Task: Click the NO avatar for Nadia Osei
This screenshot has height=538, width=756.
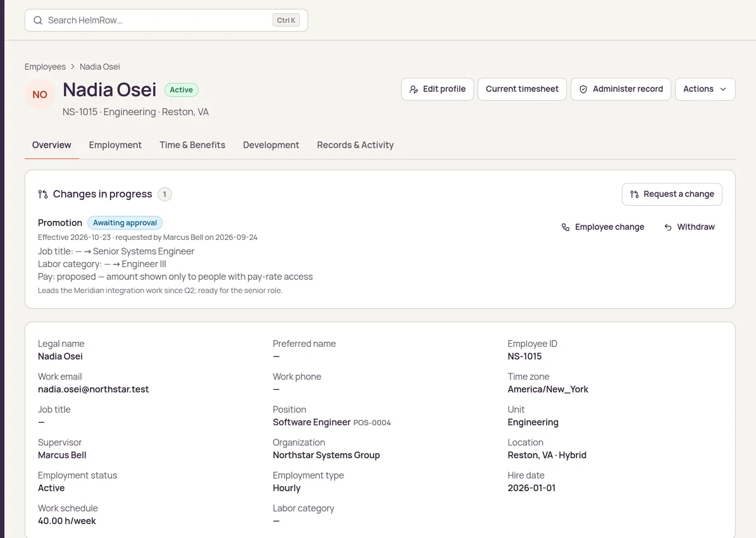Action: click(x=40, y=94)
